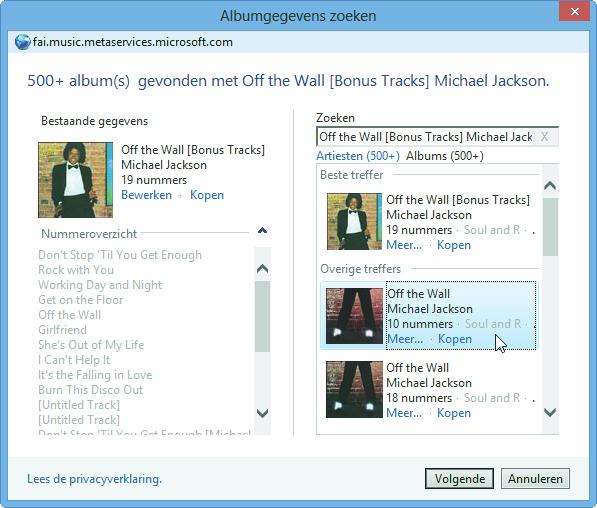This screenshot has height=508, width=597.
Task: Click the track list scrollbar thumb
Action: pyautogui.click(x=262, y=317)
